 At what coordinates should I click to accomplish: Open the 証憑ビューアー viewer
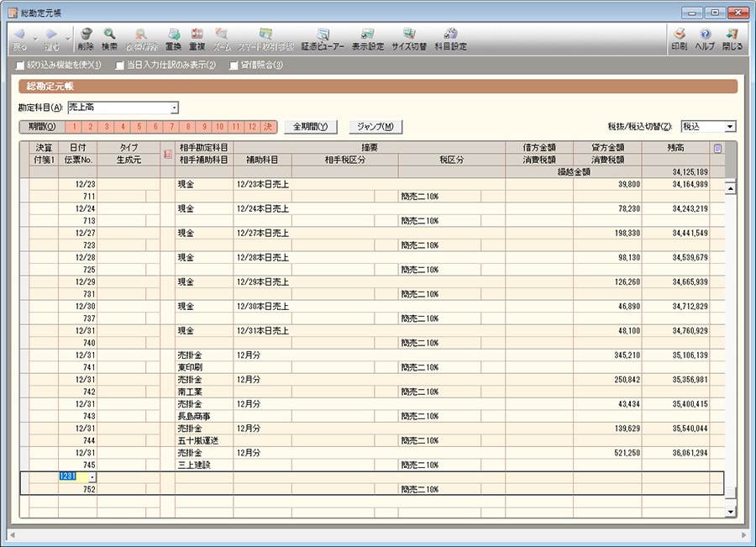(x=322, y=39)
